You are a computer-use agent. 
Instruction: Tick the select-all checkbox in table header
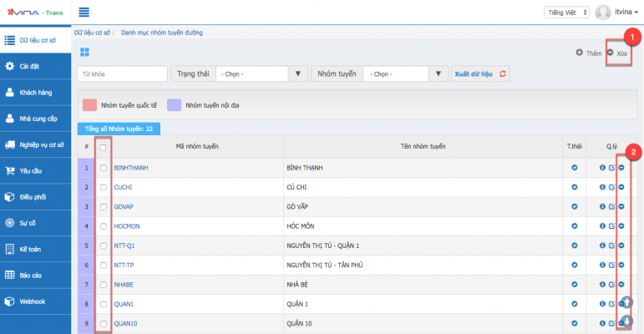tap(103, 147)
